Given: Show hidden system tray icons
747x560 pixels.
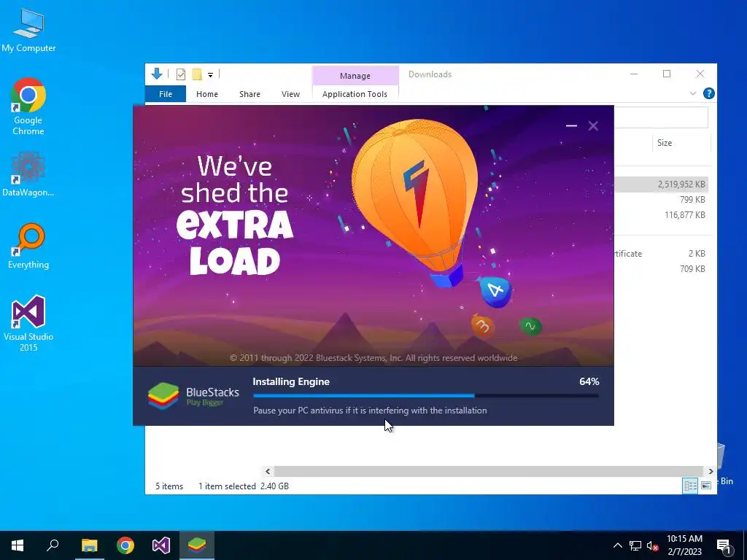Looking at the screenshot, I should point(617,545).
